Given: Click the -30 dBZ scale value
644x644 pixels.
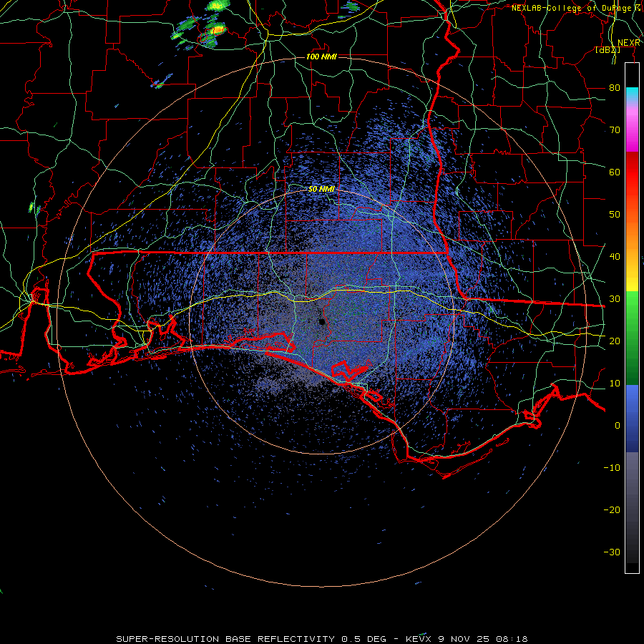Looking at the screenshot, I should point(612,552).
